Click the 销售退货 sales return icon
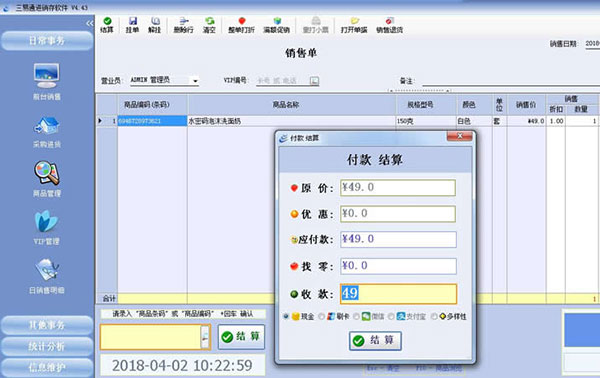The image size is (600, 378). click(x=389, y=25)
